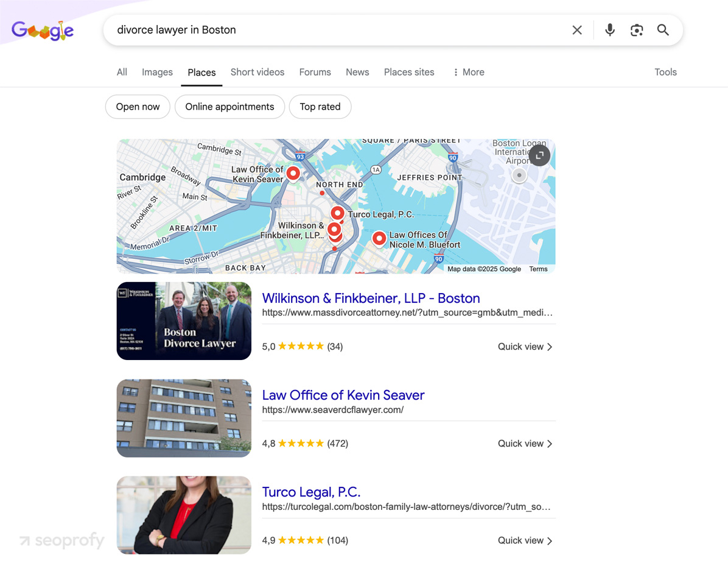Open the News tab
Screen dimensions: 728x569
click(357, 72)
